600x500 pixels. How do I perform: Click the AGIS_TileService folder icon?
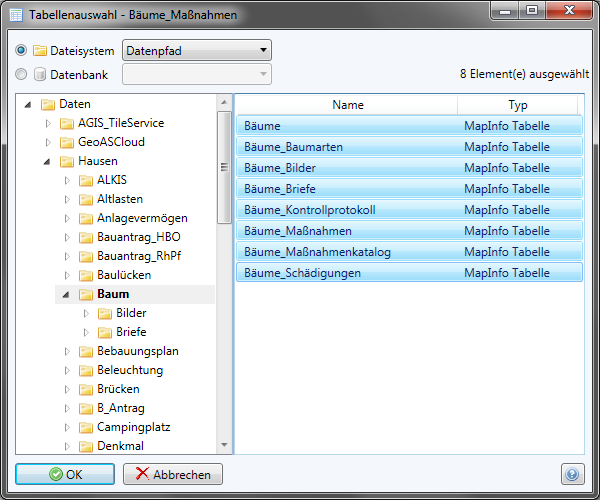(x=67, y=123)
